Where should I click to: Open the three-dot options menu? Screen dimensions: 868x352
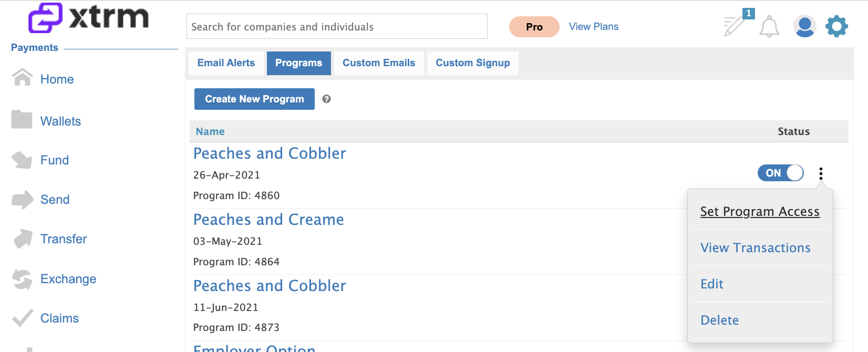tap(821, 173)
